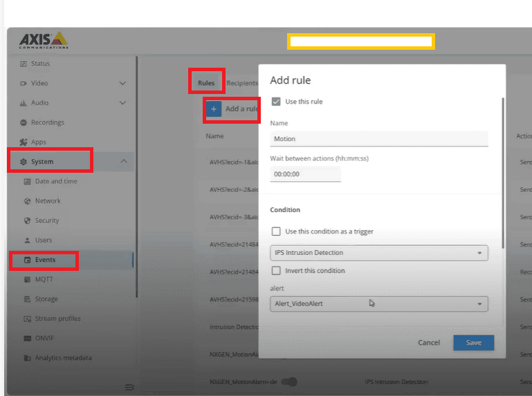This screenshot has width=532, height=396.
Task: Click the Video camera icon
Action: point(23,84)
